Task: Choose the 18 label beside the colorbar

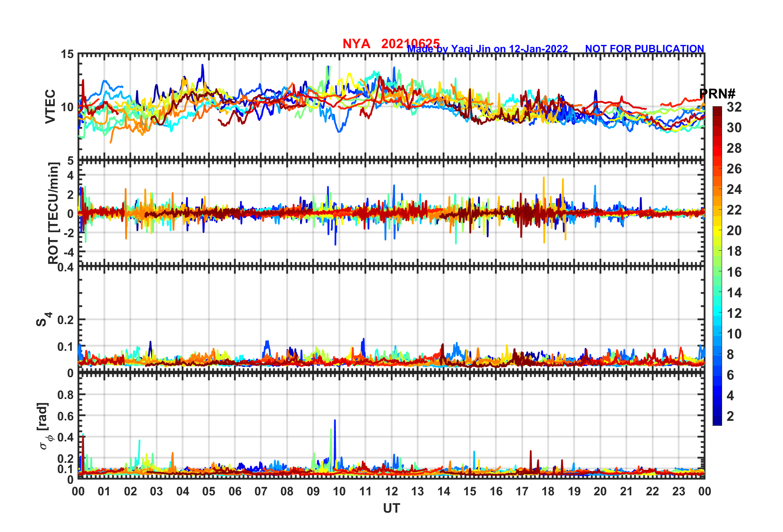Action: click(734, 251)
